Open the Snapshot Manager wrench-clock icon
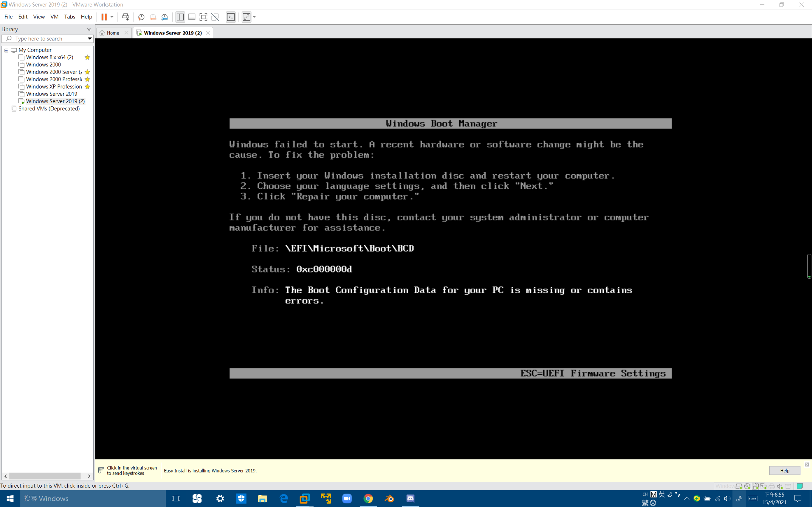This screenshot has width=812, height=507. point(164,17)
